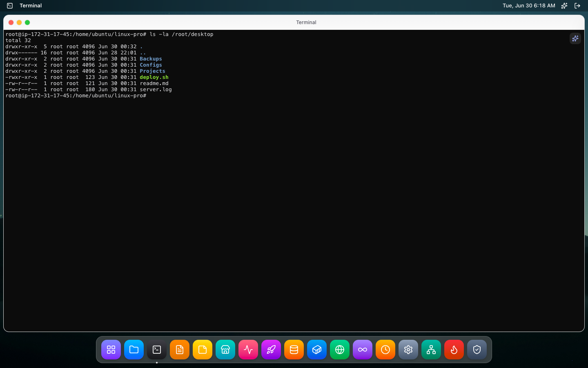Screen dimensions: 588x368
Task: Open the app grid launcher in dock
Action: pos(111,350)
